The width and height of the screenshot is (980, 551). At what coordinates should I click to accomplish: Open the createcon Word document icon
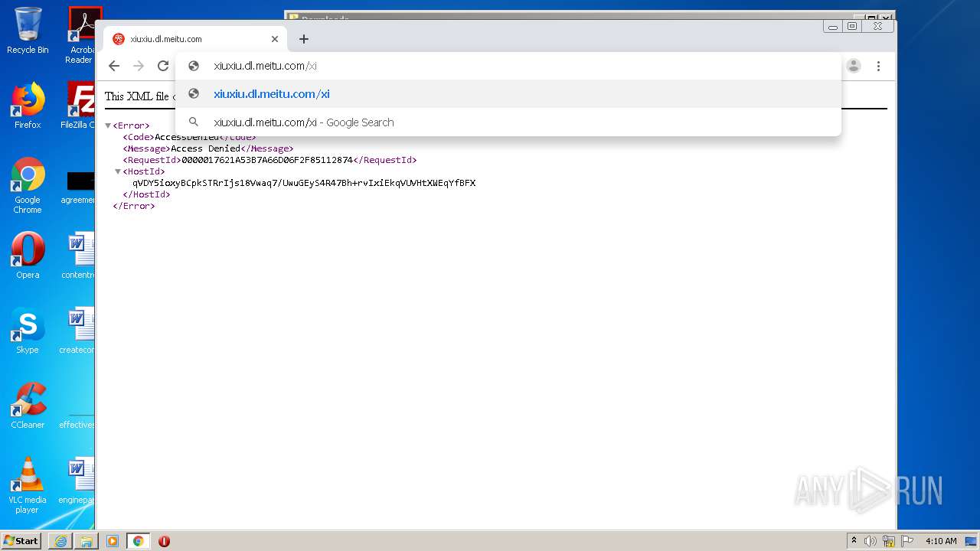point(77,331)
